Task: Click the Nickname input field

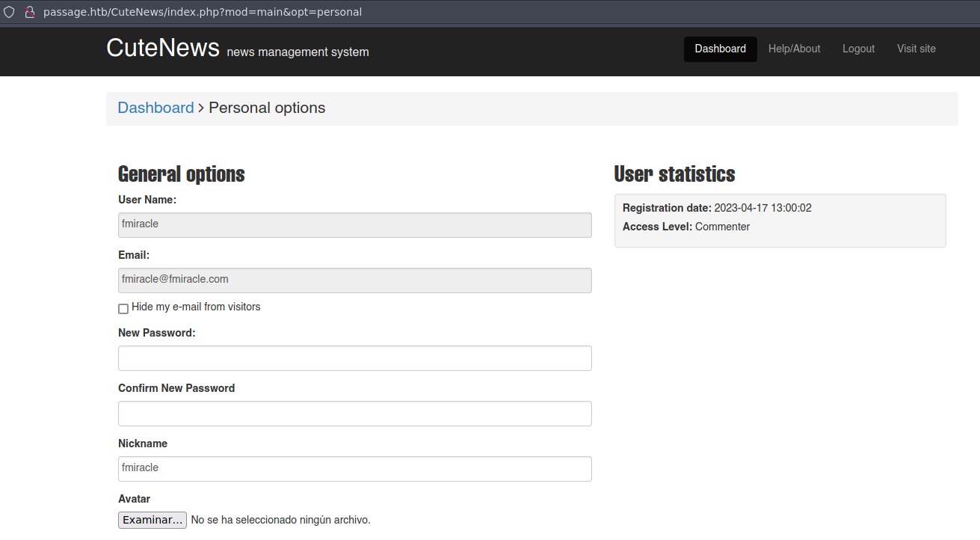Action: tap(355, 469)
